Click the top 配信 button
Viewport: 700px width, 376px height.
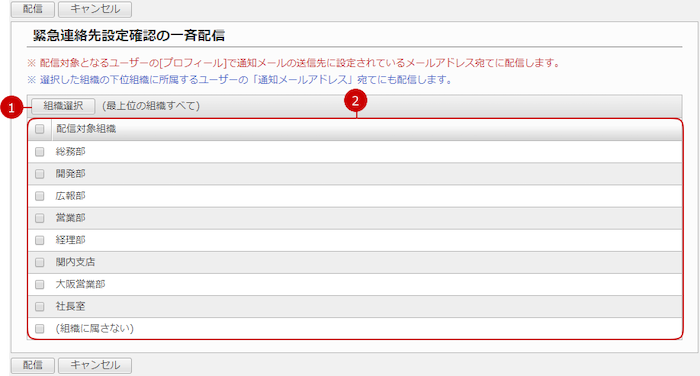point(33,9)
